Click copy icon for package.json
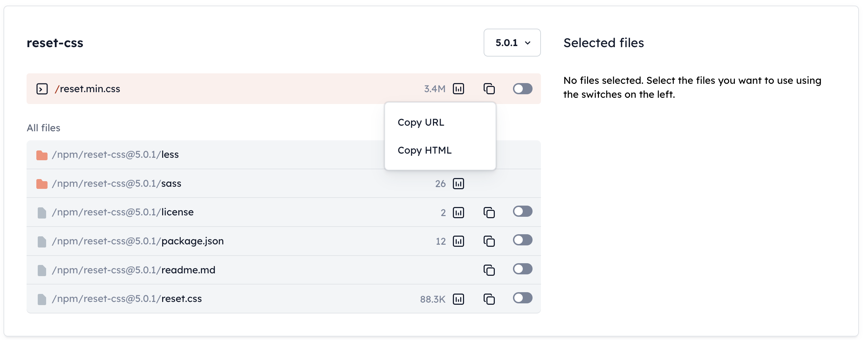 (x=489, y=241)
